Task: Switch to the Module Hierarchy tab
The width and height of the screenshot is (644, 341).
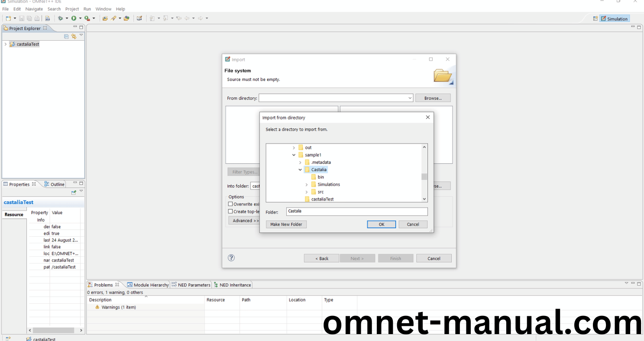Action: pyautogui.click(x=148, y=285)
